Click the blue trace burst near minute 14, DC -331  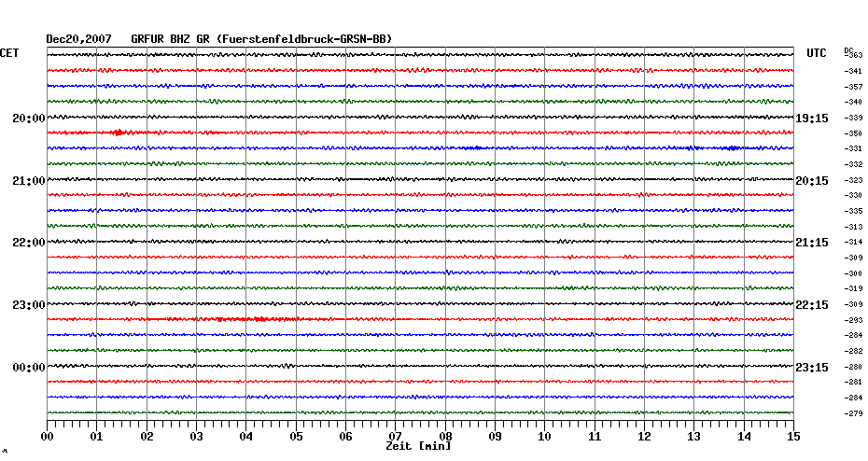point(733,147)
